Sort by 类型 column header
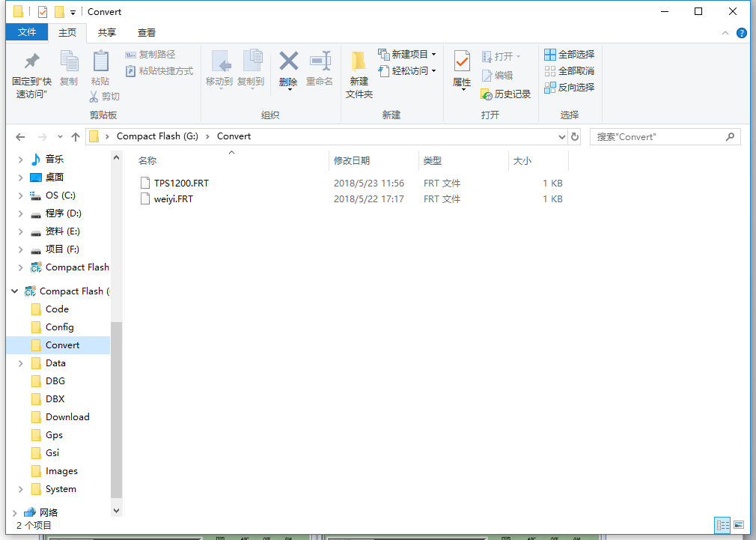This screenshot has height=540, width=756. coord(433,161)
